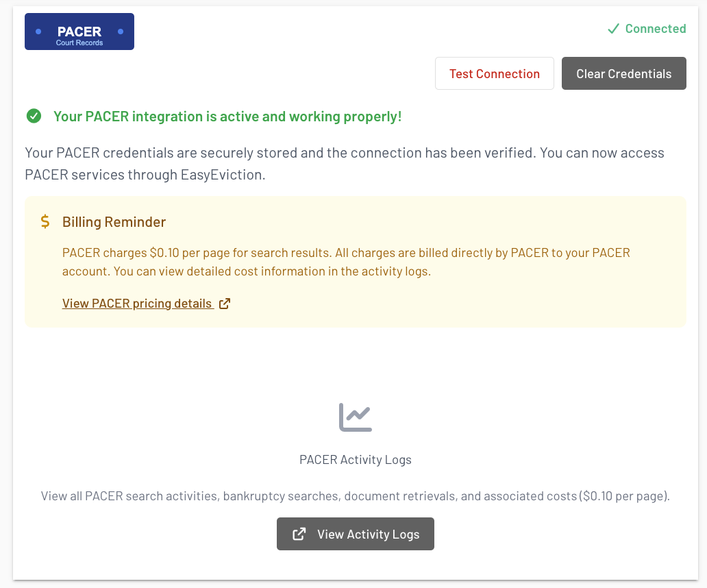Click the external-link icon inside View Activity Logs
Screen dimensions: 707x588
pos(299,534)
